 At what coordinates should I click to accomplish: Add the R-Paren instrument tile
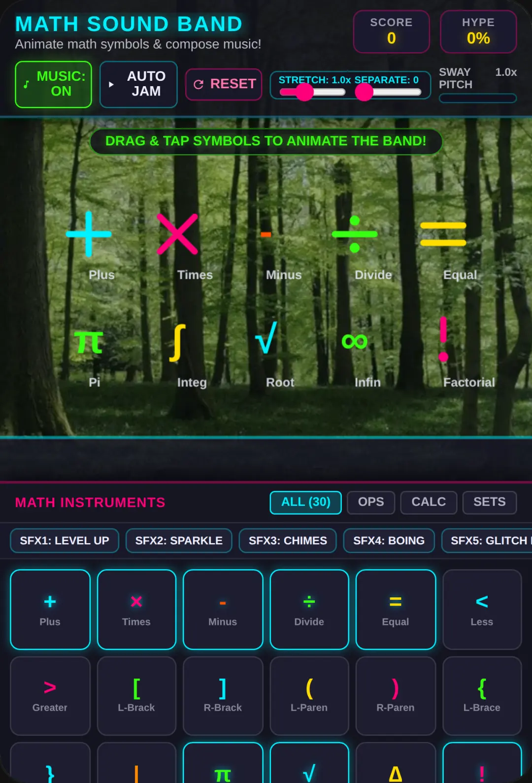tap(396, 696)
